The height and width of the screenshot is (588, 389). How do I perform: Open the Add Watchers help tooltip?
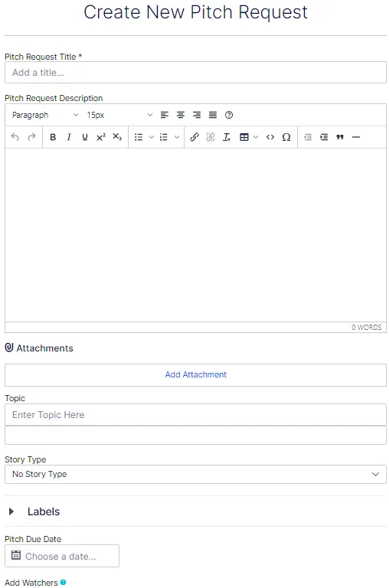[63, 583]
